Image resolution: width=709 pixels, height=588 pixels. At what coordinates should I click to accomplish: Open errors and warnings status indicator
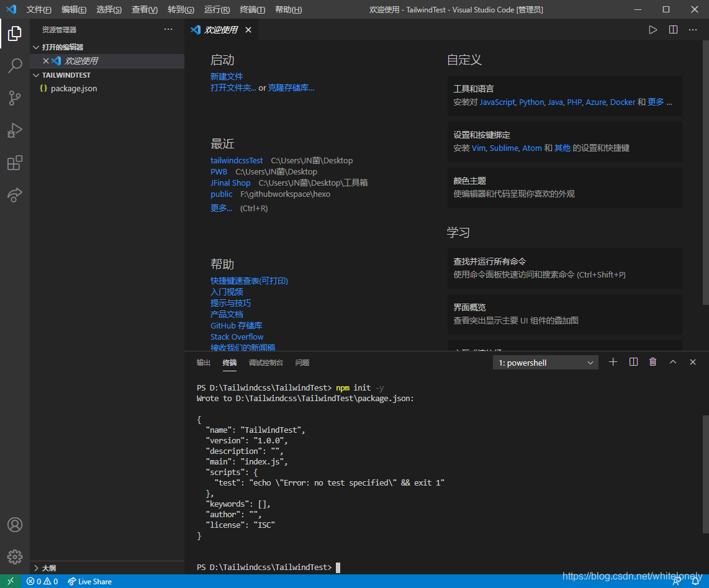pyautogui.click(x=42, y=581)
